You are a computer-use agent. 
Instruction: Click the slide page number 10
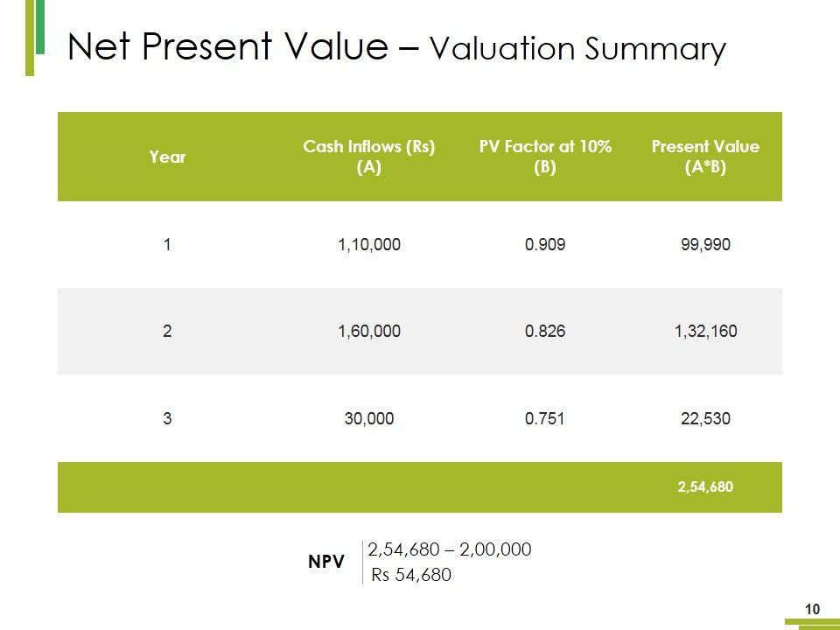811,609
